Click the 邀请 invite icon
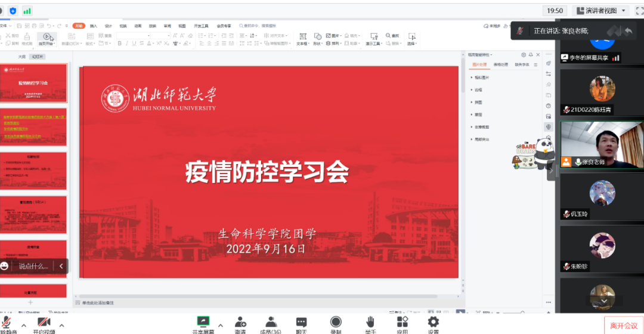The height and width of the screenshot is (334, 644). click(240, 322)
